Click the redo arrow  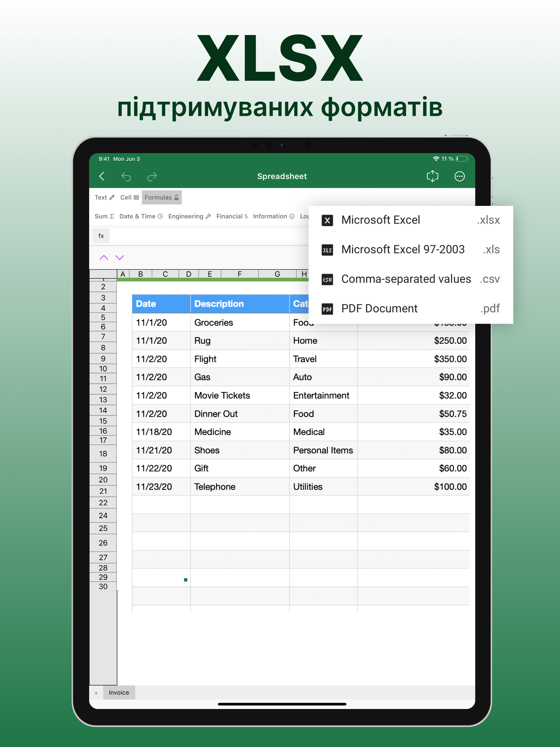(x=152, y=176)
